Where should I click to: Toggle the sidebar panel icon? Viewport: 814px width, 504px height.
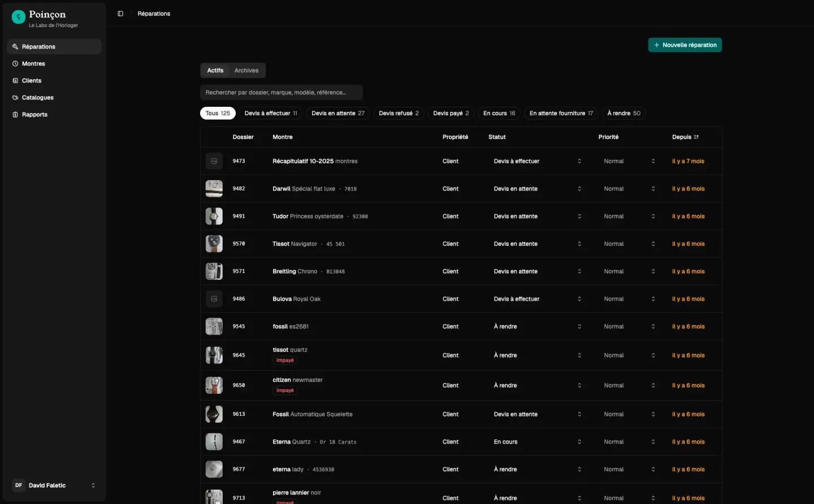pyautogui.click(x=120, y=14)
